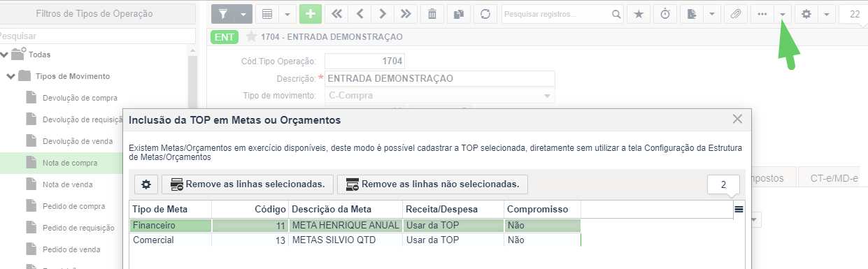Add a new record with green plus

click(311, 13)
